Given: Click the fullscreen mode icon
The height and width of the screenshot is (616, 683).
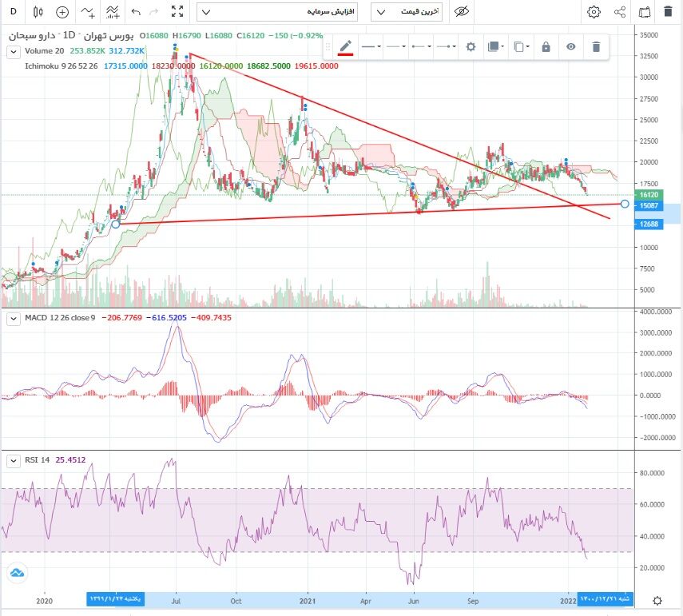Looking at the screenshot, I should [178, 12].
